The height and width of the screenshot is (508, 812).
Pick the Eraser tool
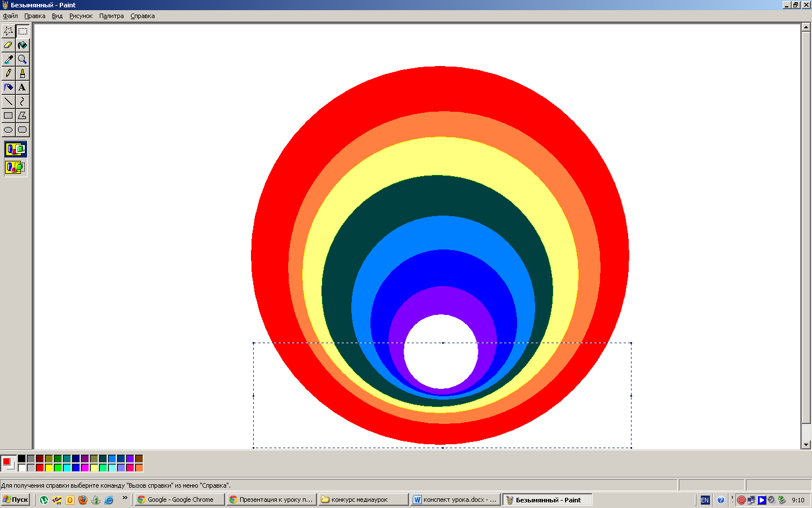(x=8, y=45)
